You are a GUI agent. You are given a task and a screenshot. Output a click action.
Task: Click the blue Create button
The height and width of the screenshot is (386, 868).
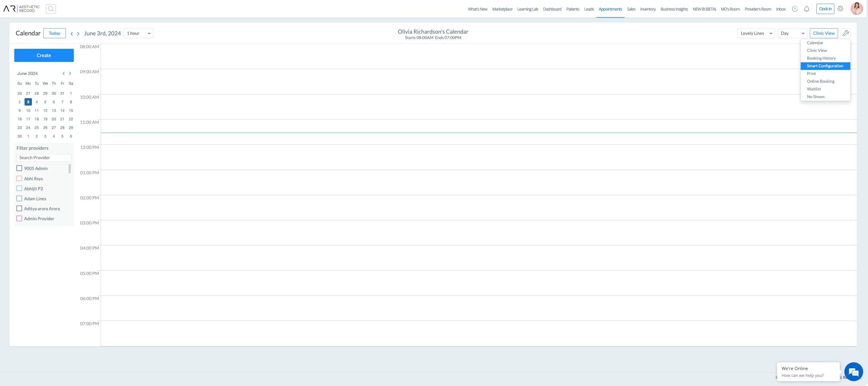point(44,55)
